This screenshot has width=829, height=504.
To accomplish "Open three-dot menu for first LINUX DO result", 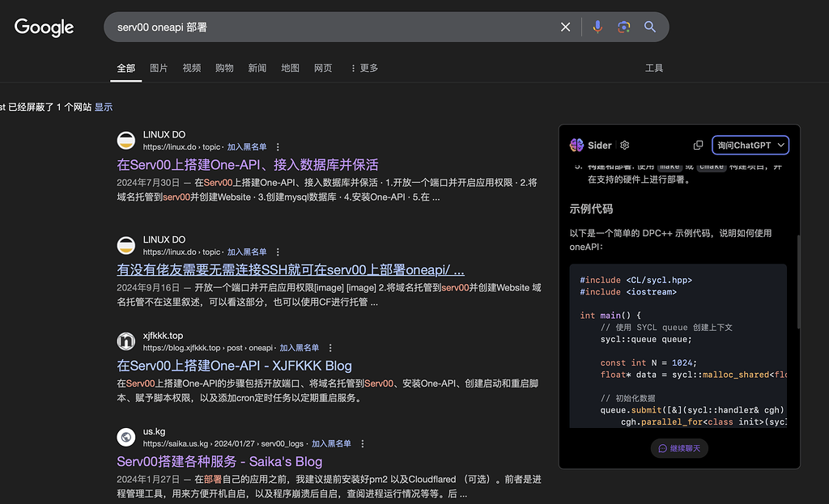I will pyautogui.click(x=278, y=147).
